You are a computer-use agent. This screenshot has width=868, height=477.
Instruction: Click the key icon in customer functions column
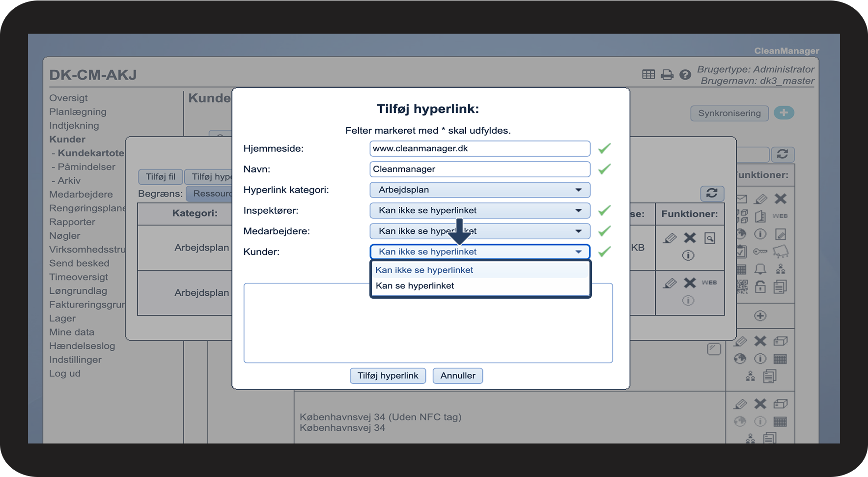[x=760, y=252]
